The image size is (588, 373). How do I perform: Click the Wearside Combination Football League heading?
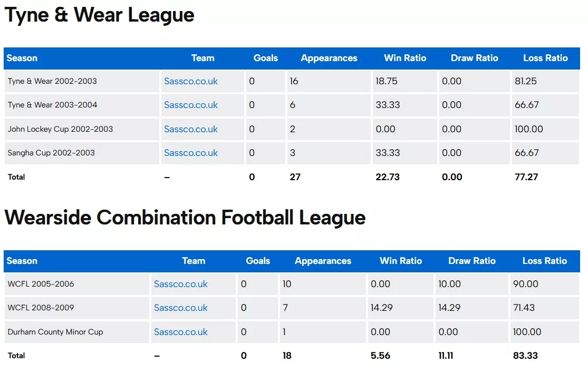coord(185,218)
